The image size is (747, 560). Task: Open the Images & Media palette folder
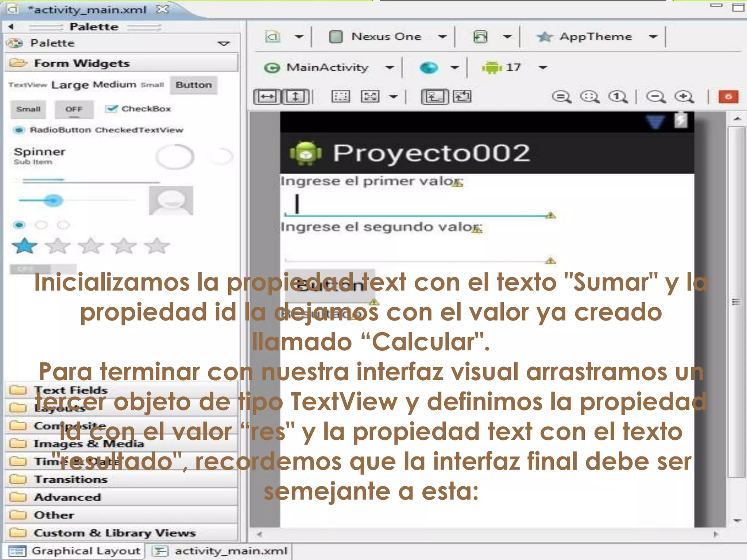pos(121,443)
